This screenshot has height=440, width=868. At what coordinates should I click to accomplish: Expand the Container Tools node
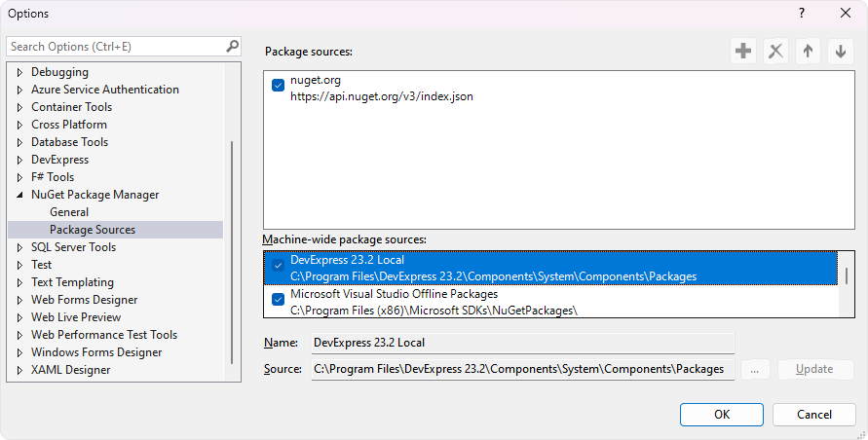click(19, 107)
